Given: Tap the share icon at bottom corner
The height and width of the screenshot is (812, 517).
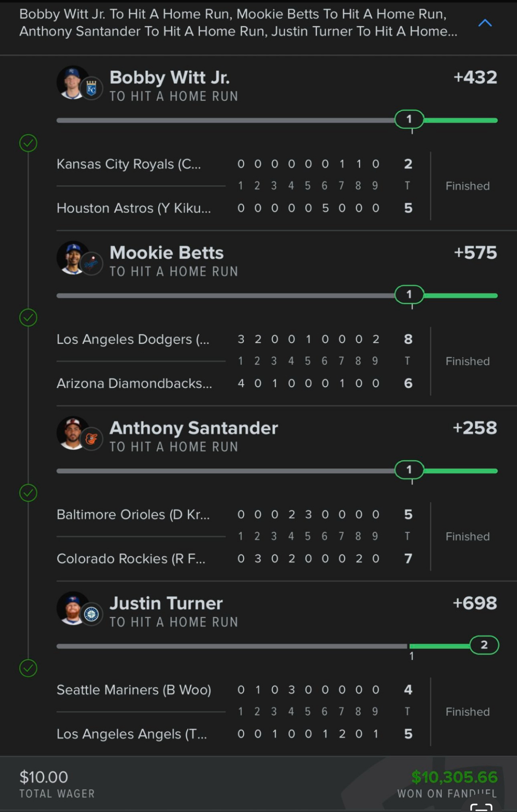Looking at the screenshot, I should 481,807.
